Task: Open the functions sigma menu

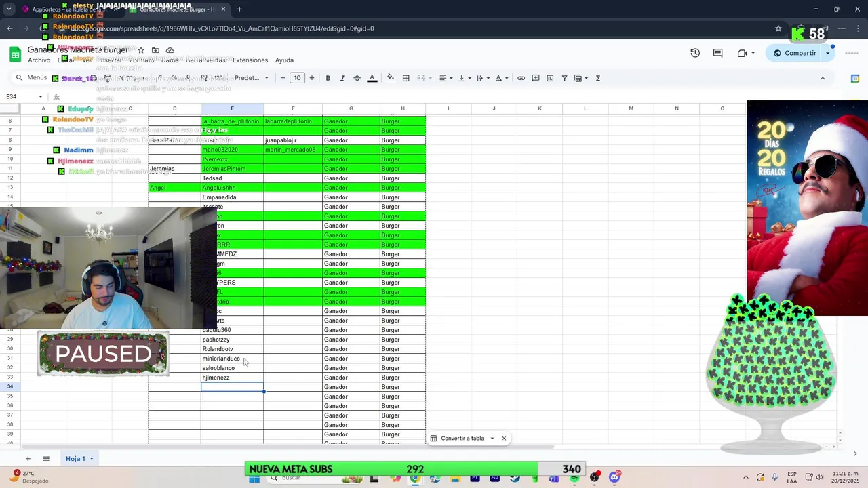Action: tap(597, 78)
